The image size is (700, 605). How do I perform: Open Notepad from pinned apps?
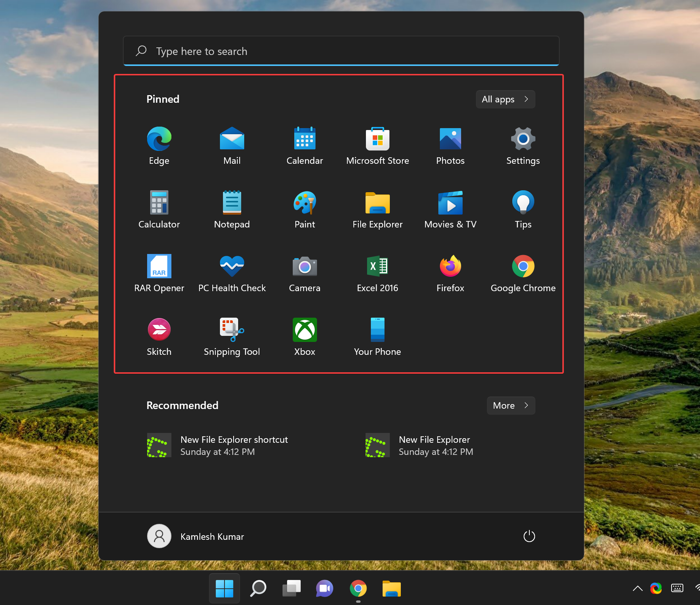(x=232, y=210)
